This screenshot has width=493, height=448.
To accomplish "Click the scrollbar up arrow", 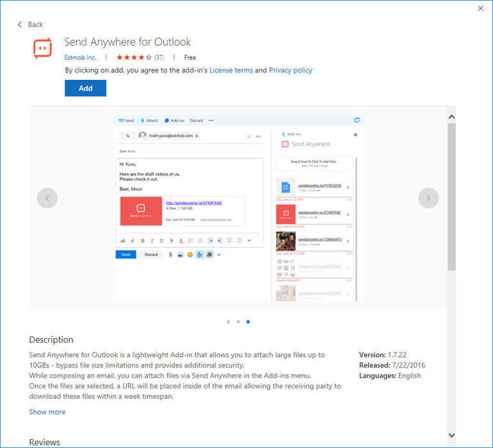I will [x=452, y=117].
